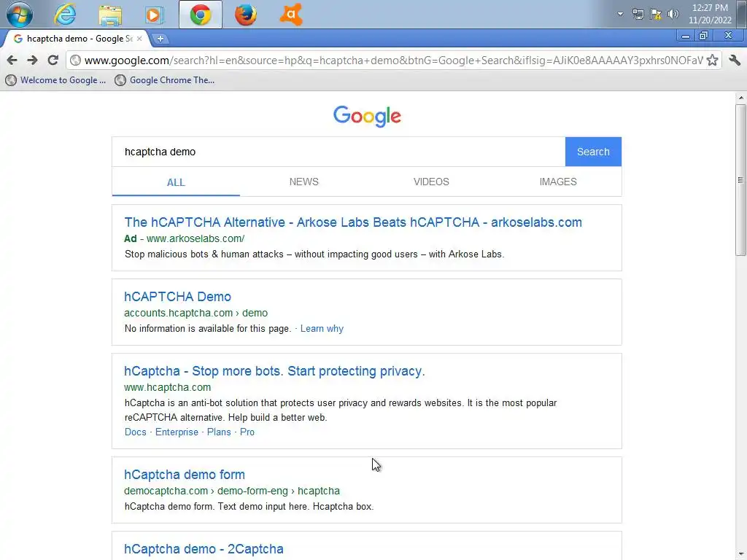747x560 pixels.
Task: Open a new tab with the plus button
Action: click(x=160, y=39)
